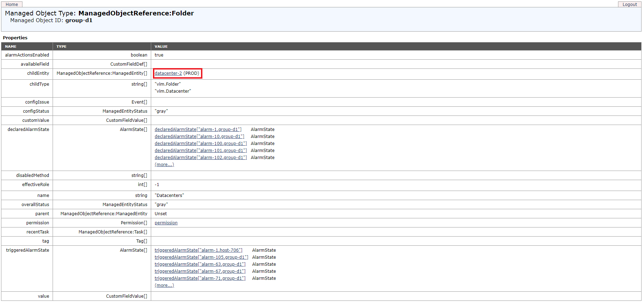Open triggeredAlarmState alarm-1.host-706 link
This screenshot has height=304, width=644.
pyautogui.click(x=198, y=250)
